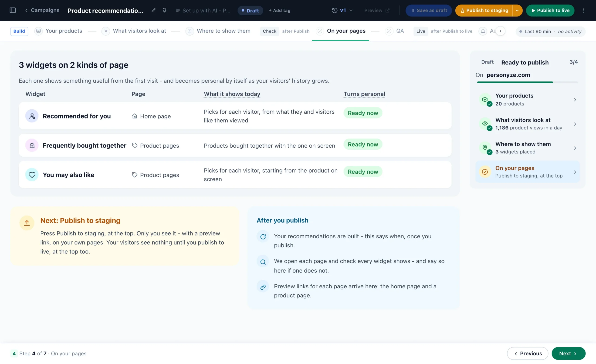Switch to Where to show them step
Image resolution: width=596 pixels, height=364 pixels.
coord(218,31)
